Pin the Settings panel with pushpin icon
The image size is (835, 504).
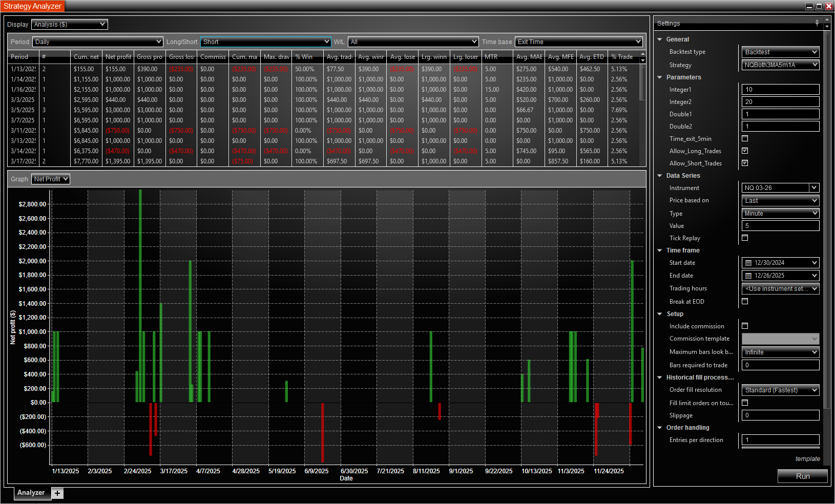click(817, 23)
